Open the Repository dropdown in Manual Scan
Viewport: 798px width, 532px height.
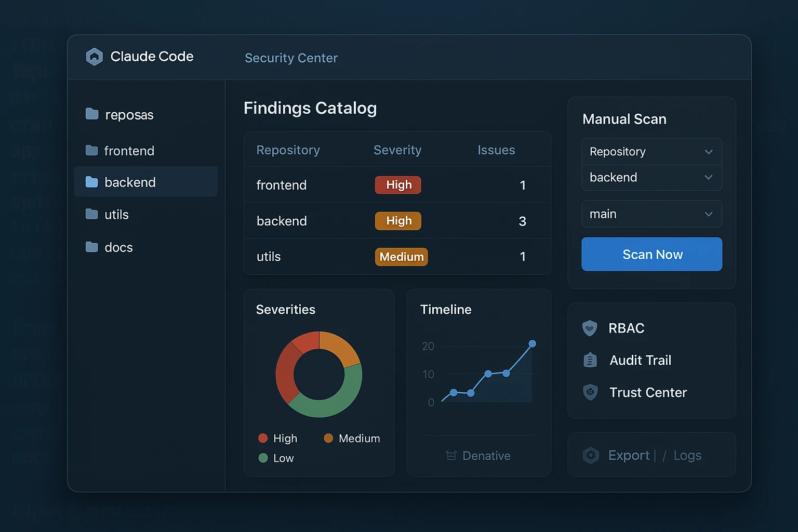click(x=652, y=152)
